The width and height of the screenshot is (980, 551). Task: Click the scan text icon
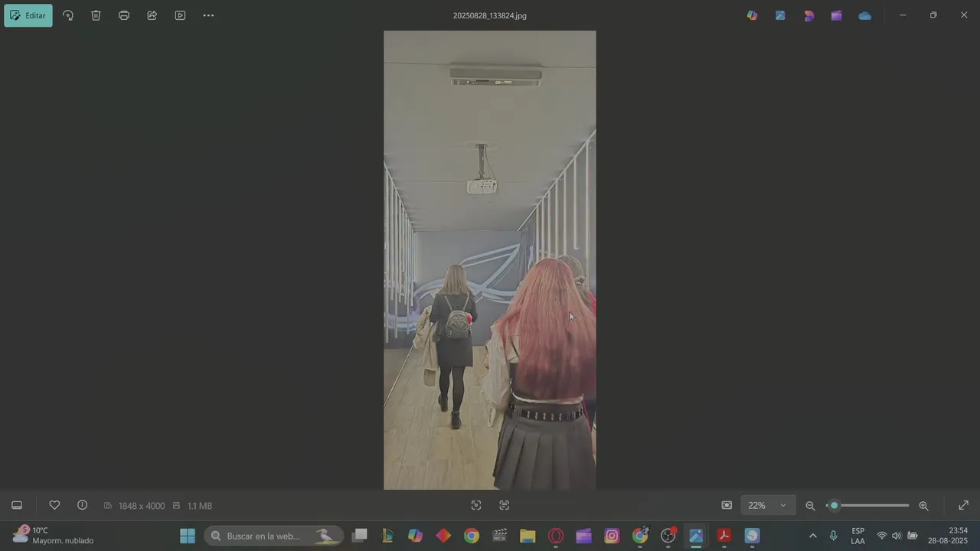[x=504, y=505]
